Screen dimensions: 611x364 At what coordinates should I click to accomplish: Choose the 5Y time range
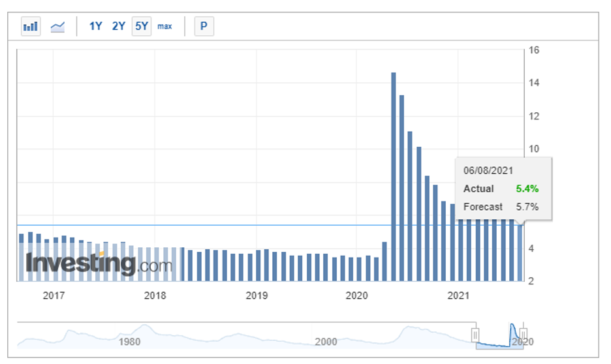(141, 27)
